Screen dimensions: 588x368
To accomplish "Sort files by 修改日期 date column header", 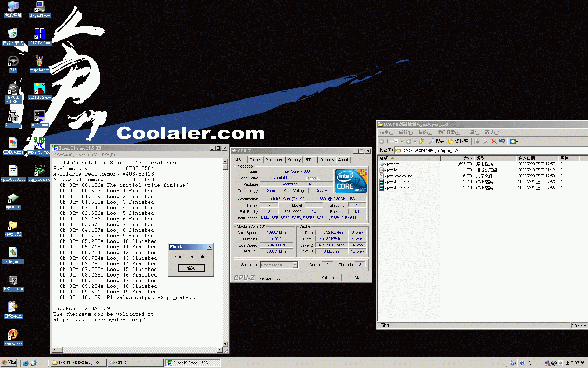I will tap(537, 158).
